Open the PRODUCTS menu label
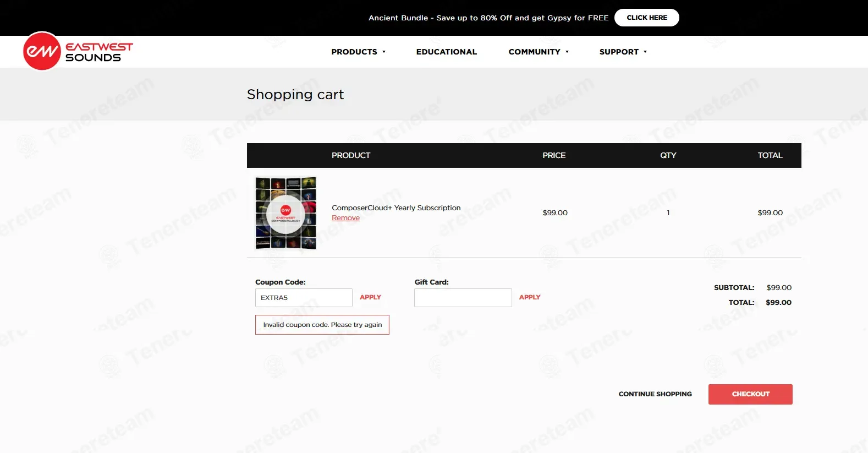The image size is (868, 453). (354, 52)
